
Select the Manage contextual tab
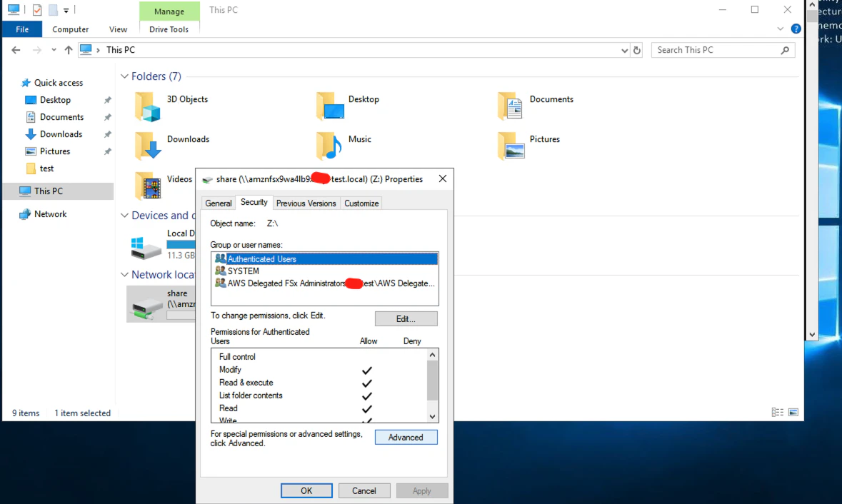coord(169,11)
